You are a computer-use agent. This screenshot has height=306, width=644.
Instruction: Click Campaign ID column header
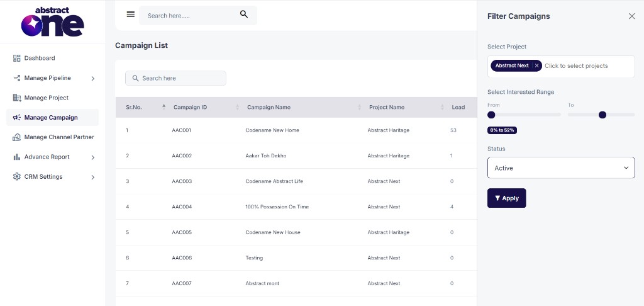[190, 107]
